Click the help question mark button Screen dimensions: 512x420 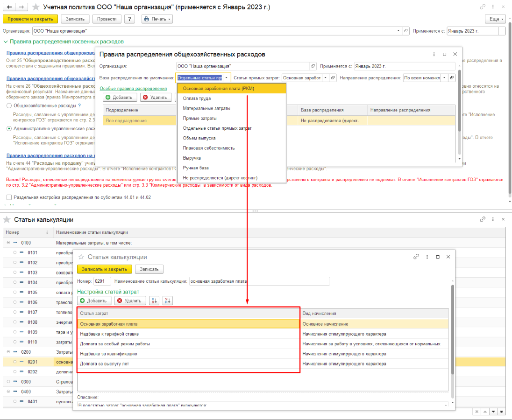point(129,19)
